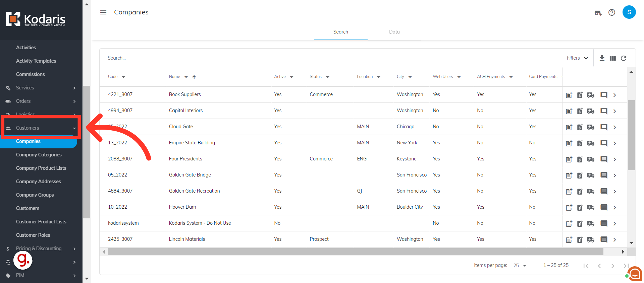This screenshot has width=644, height=283.
Task: Open Activity Templates in the sidebar
Action: point(36,61)
